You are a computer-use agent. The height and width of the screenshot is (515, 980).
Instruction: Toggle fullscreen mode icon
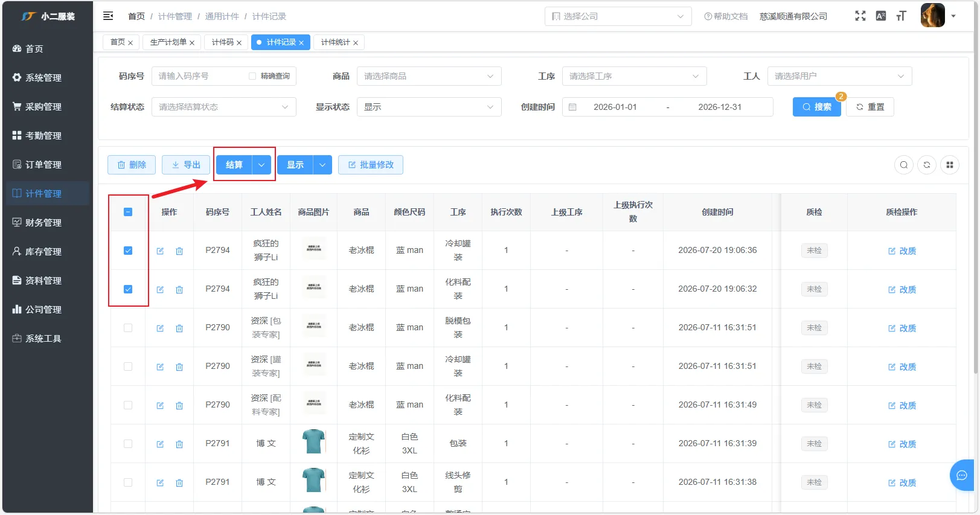860,16
